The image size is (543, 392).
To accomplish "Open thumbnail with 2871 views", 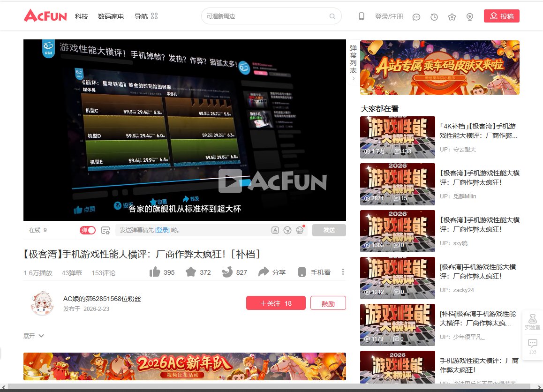I will 398,184.
